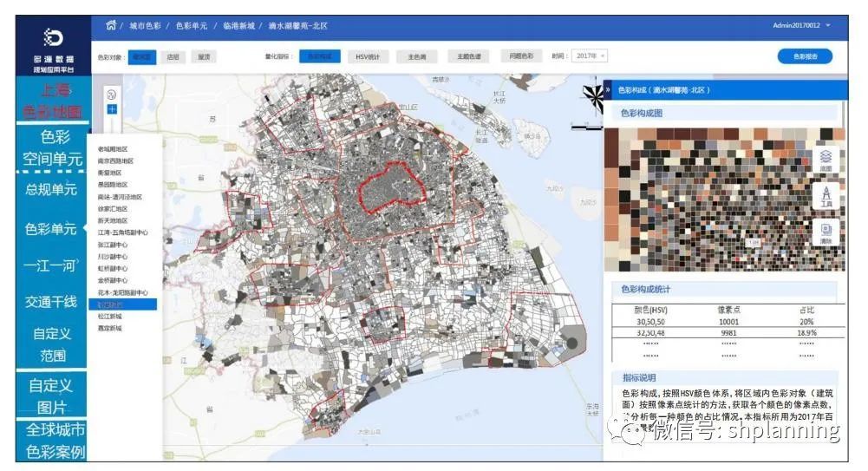Screen dimensions: 868x471
Task: Switch indicator to 主色调
Action: (417, 56)
